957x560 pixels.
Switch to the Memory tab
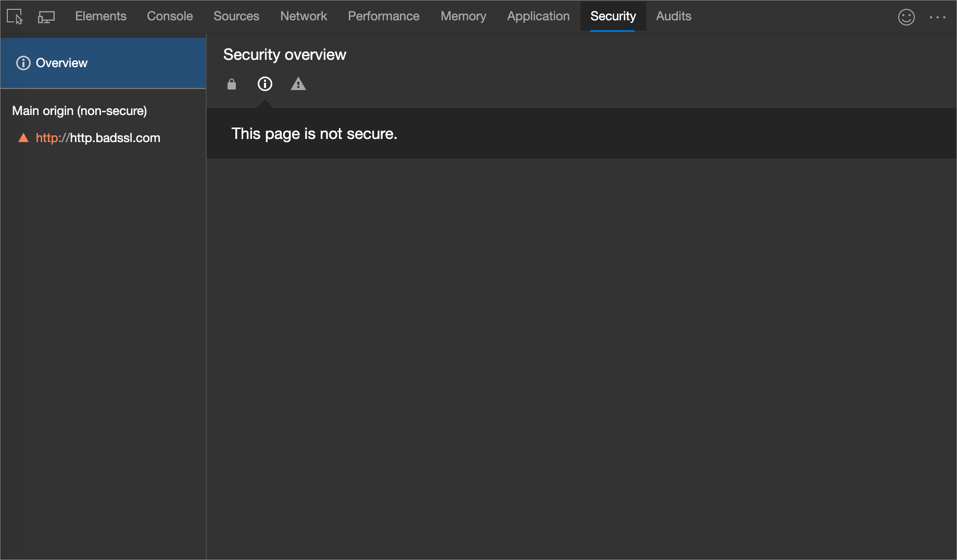tap(463, 16)
